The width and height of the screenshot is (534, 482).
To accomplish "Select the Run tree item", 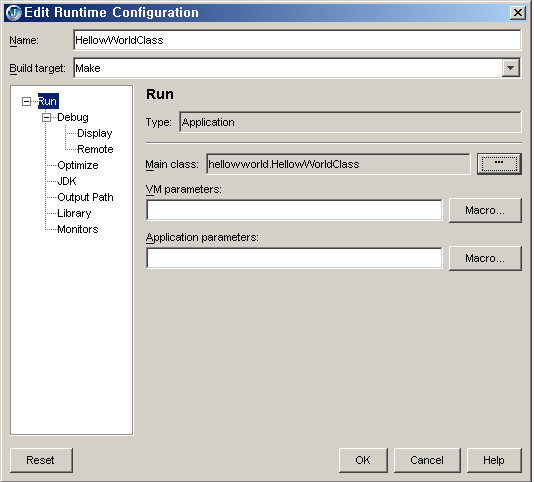I will click(48, 101).
